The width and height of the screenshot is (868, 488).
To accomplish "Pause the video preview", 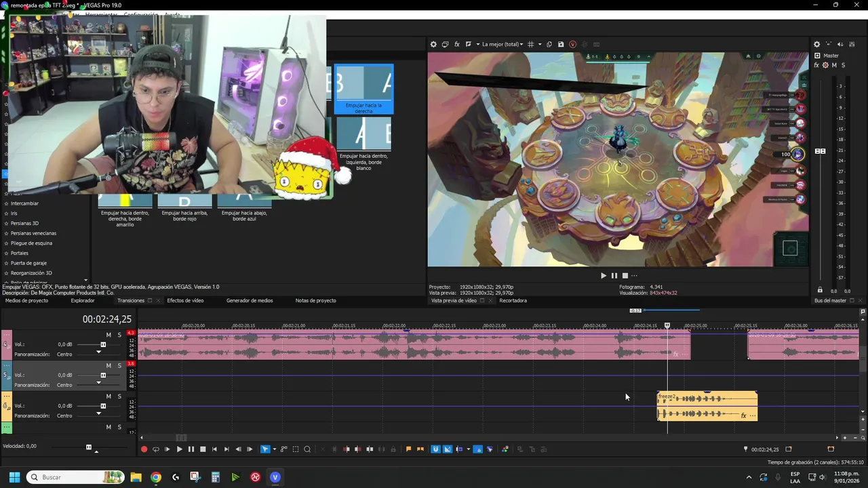I will pos(614,275).
